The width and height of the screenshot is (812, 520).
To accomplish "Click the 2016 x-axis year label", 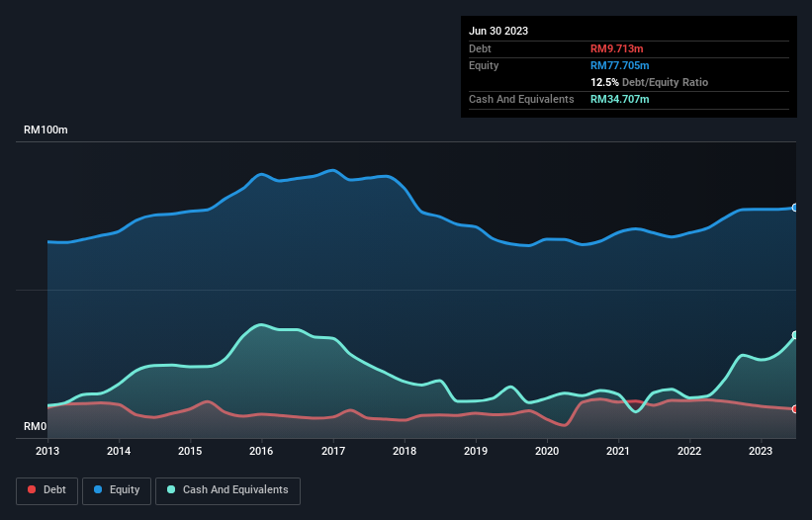I will coord(262,452).
